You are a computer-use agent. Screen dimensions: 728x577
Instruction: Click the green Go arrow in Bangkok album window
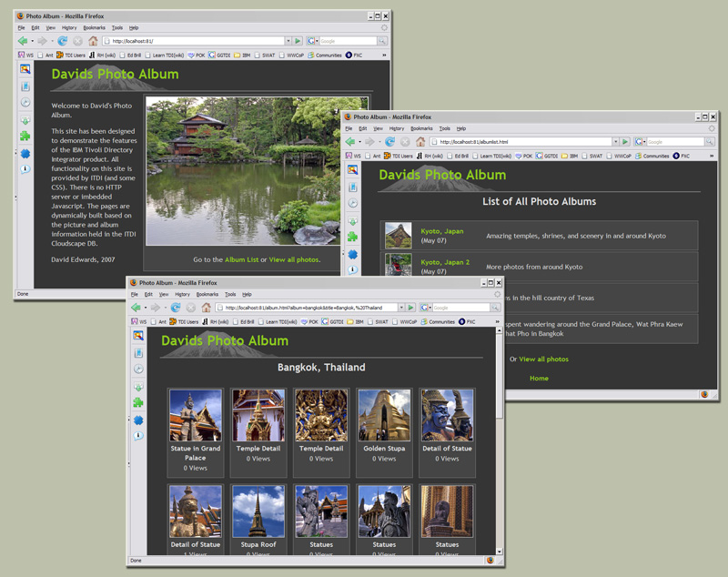(x=411, y=308)
